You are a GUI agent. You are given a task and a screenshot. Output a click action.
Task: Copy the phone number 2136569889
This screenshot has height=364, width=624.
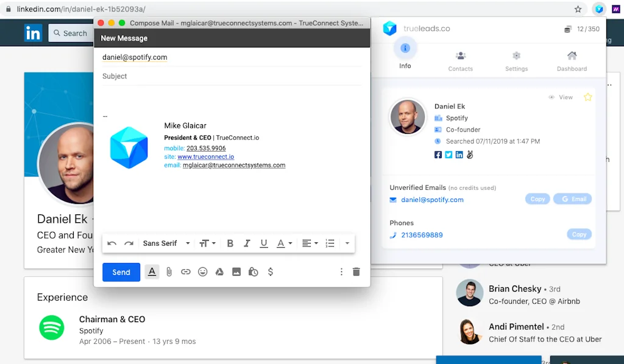(x=579, y=234)
